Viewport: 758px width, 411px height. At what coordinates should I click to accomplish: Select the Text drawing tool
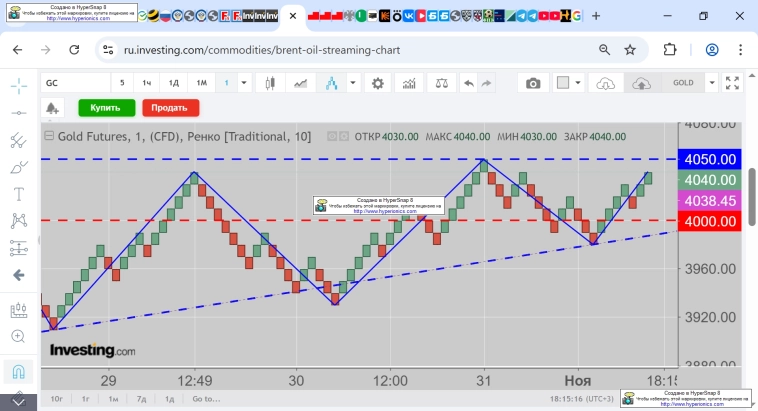18,194
